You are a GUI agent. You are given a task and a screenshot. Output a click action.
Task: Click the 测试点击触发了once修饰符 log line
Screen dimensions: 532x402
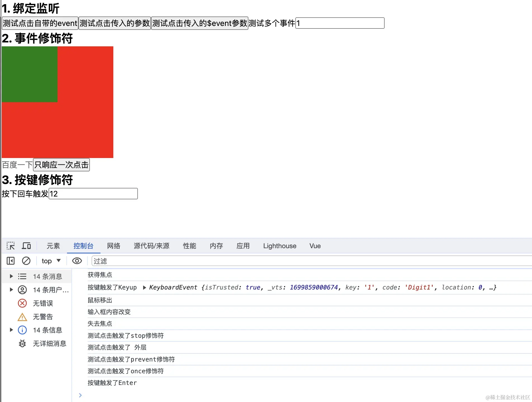(x=126, y=371)
